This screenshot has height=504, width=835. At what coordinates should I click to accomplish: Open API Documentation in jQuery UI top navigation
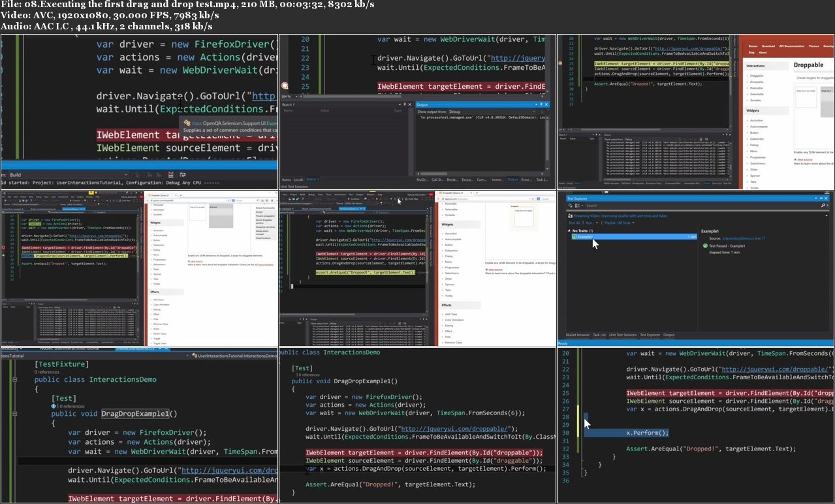tap(791, 46)
